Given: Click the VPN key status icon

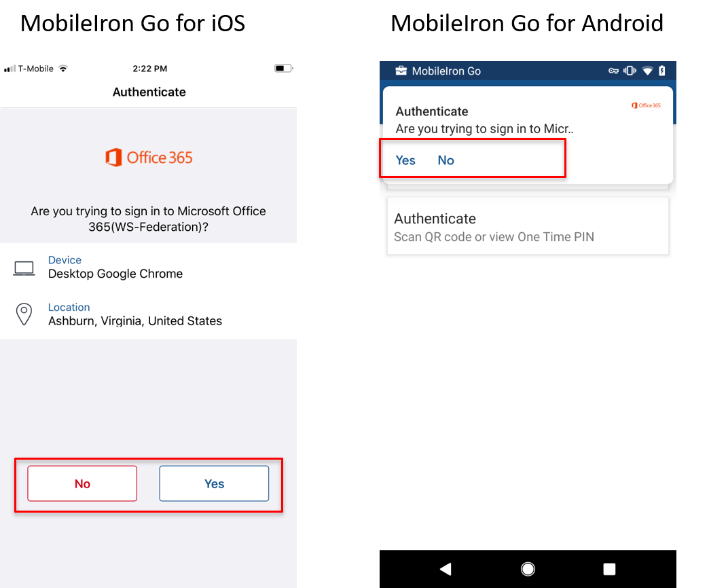Looking at the screenshot, I should 614,71.
